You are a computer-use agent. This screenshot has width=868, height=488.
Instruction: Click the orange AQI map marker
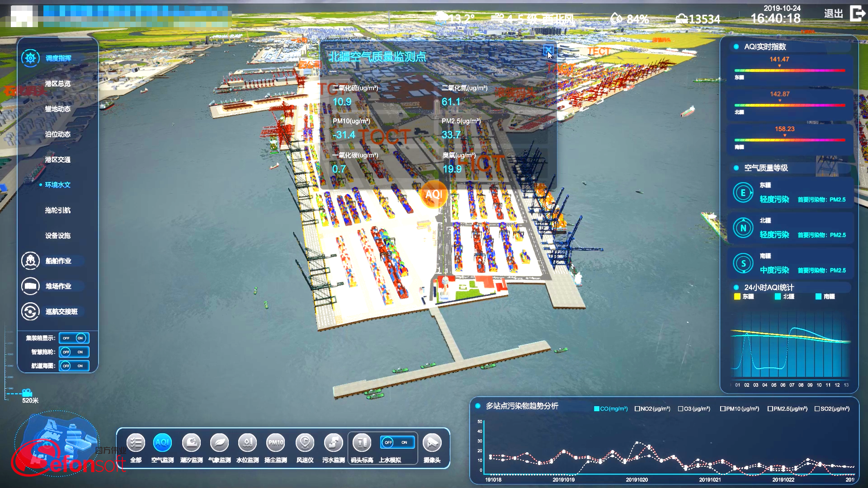pyautogui.click(x=434, y=194)
